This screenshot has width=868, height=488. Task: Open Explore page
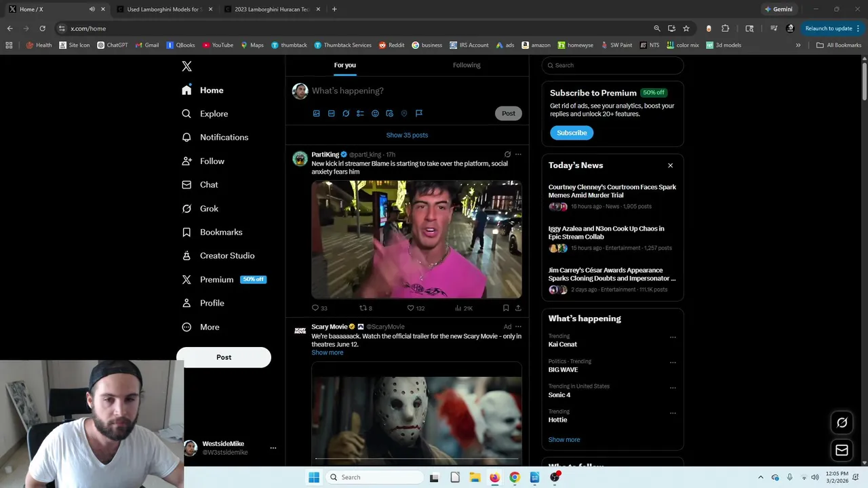pos(205,114)
